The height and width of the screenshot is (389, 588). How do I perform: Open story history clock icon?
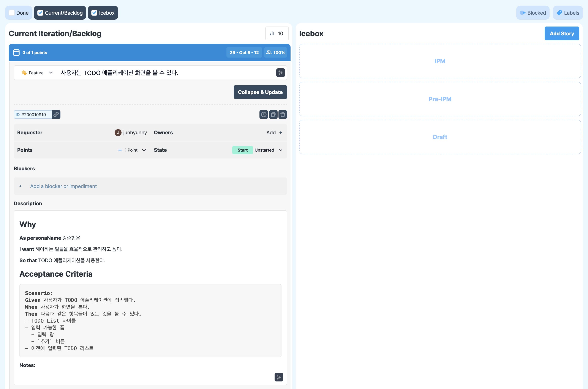point(264,114)
